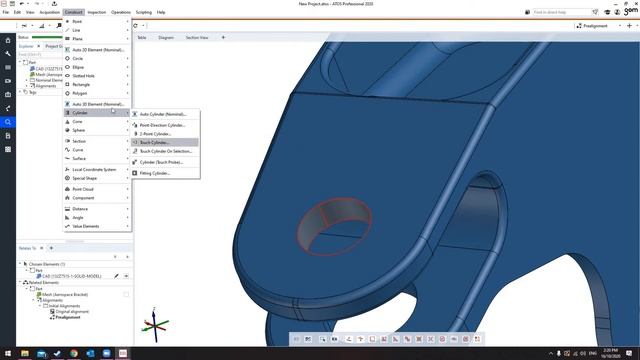Collapse the Initial Alignments folder
The height and width of the screenshot is (360, 640).
[40, 306]
